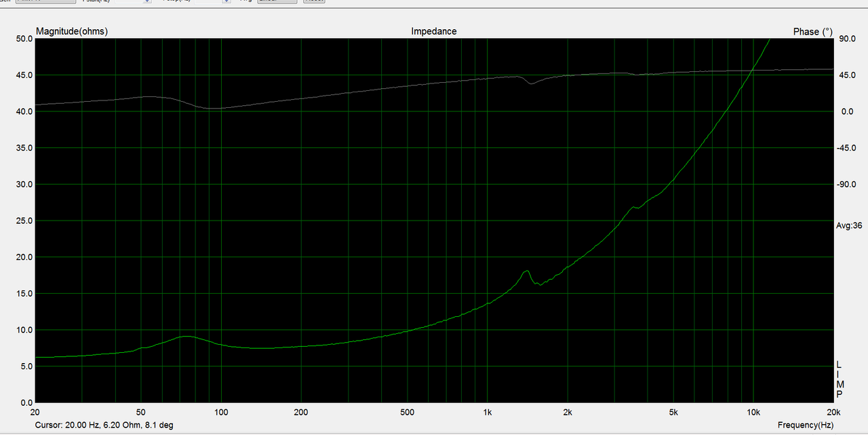The height and width of the screenshot is (435, 868).
Task: Click the Magnitude(ohms) axis title
Action: [x=72, y=31]
